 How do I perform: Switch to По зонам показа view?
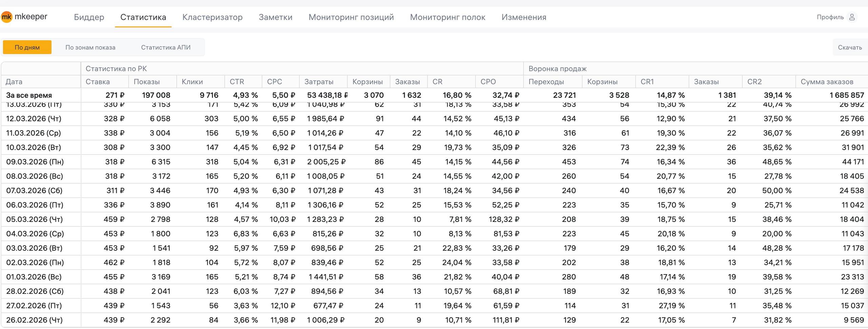point(90,47)
